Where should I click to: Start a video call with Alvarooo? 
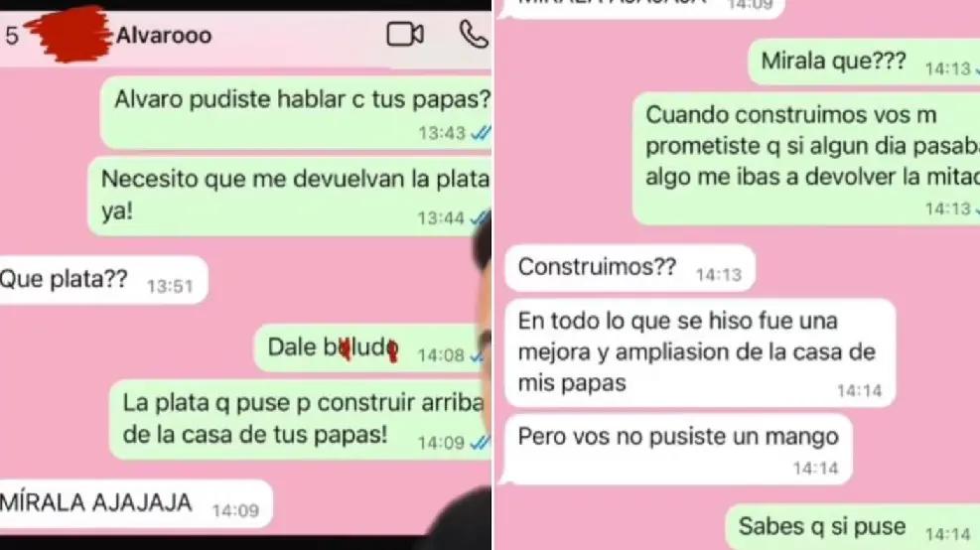pos(405,35)
